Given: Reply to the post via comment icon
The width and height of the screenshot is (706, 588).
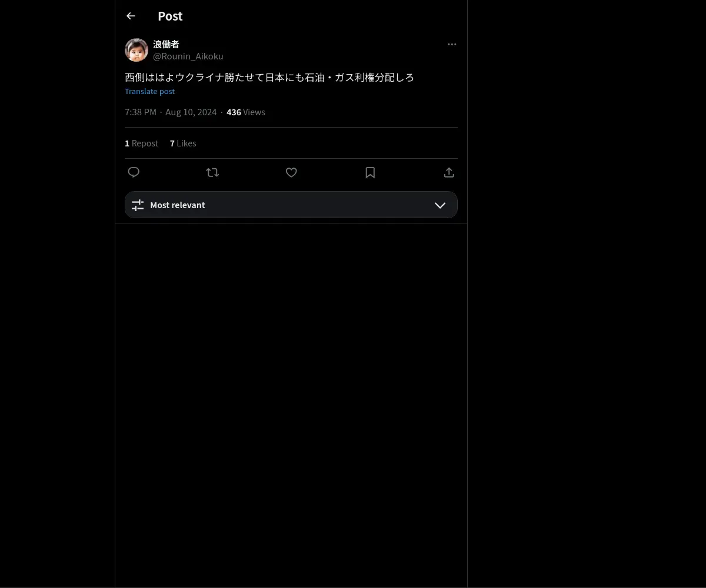Looking at the screenshot, I should pyautogui.click(x=134, y=172).
